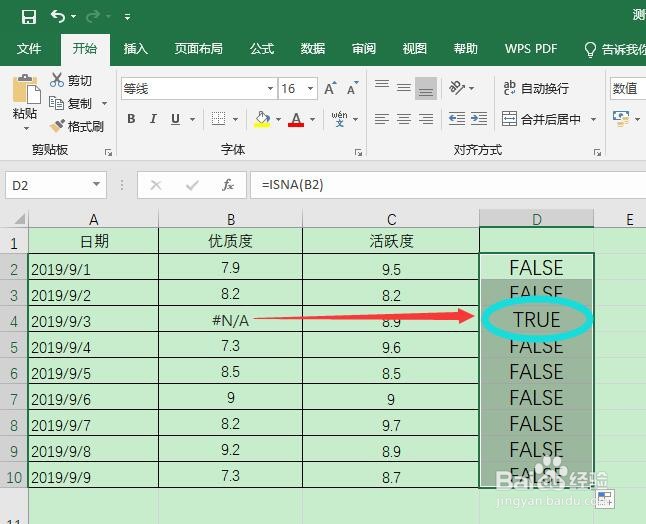The image size is (646, 524).
Task: Open the 等线 font name dropdown
Action: point(270,88)
